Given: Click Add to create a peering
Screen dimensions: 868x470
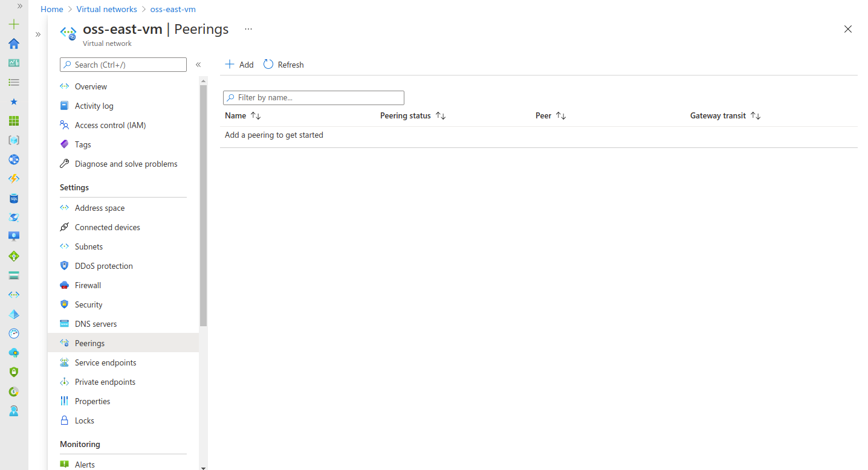Looking at the screenshot, I should tap(239, 65).
